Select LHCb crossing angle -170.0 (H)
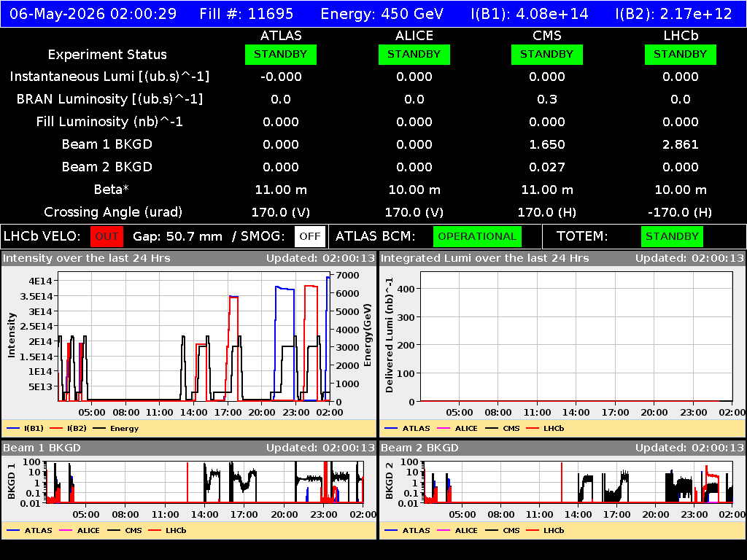 pos(681,212)
